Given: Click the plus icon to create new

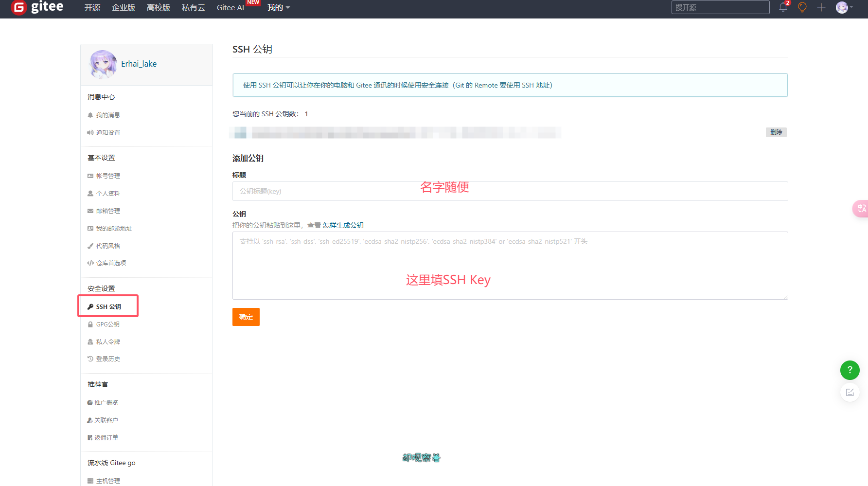Looking at the screenshot, I should 821,7.
